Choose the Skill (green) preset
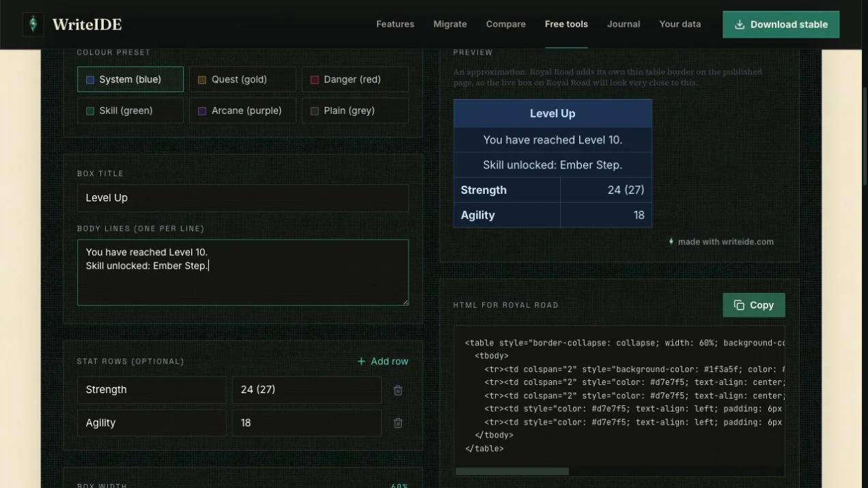The width and height of the screenshot is (868, 488). pyautogui.click(x=130, y=111)
